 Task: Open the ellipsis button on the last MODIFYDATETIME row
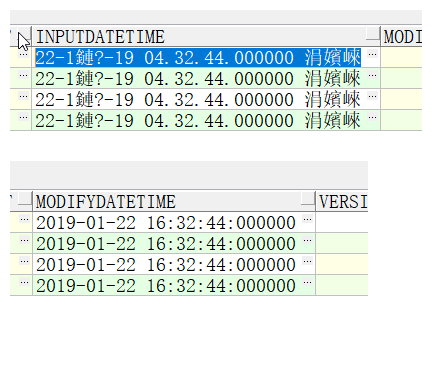(308, 282)
